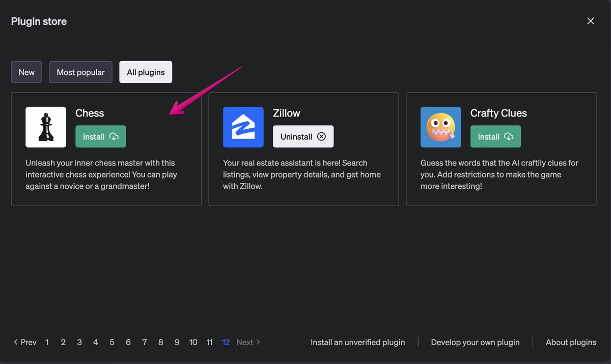The width and height of the screenshot is (611, 364).
Task: Click the Chess plugin pawn logo
Action: (x=46, y=127)
